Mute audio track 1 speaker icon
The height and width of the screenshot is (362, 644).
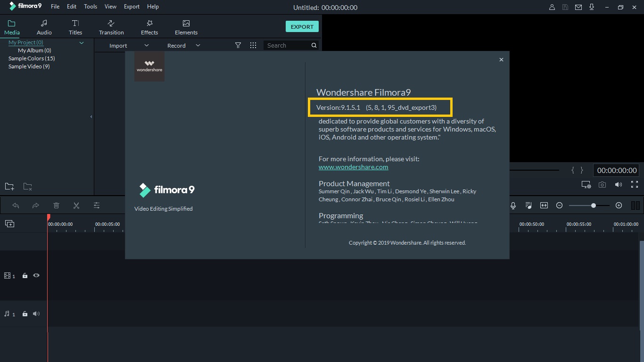(x=36, y=314)
